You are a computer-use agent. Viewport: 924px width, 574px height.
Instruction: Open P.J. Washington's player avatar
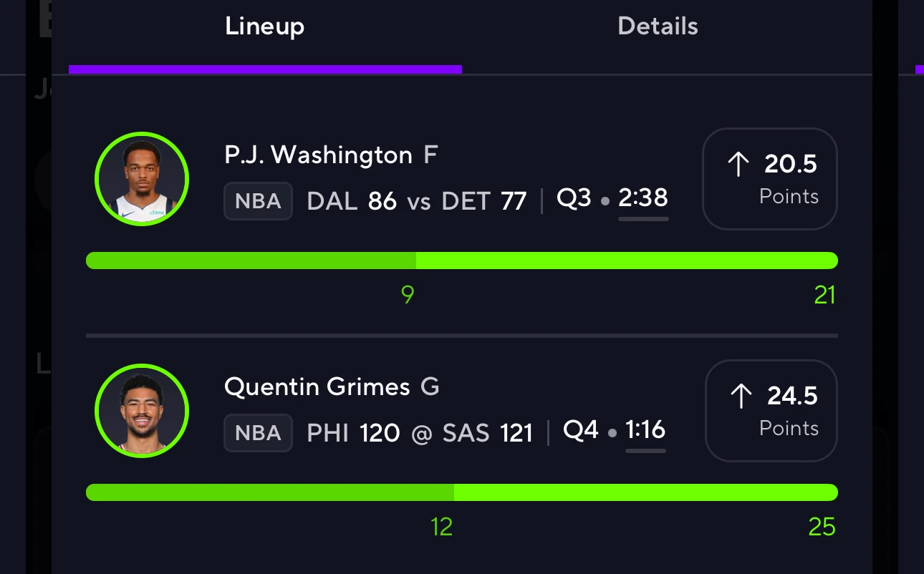[x=142, y=179]
